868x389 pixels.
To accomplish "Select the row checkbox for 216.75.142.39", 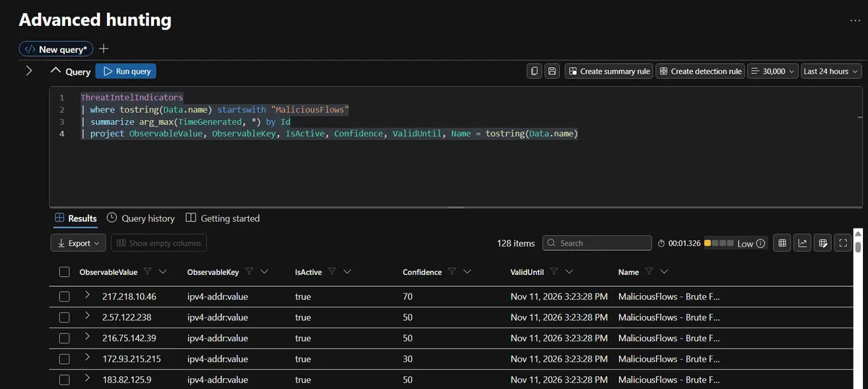I will click(64, 338).
